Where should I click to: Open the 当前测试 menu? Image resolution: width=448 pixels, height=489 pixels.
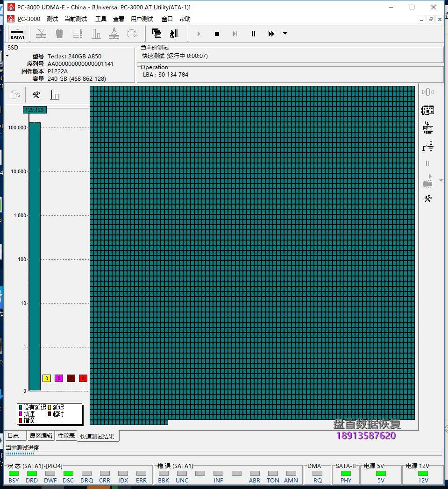pyautogui.click(x=76, y=19)
